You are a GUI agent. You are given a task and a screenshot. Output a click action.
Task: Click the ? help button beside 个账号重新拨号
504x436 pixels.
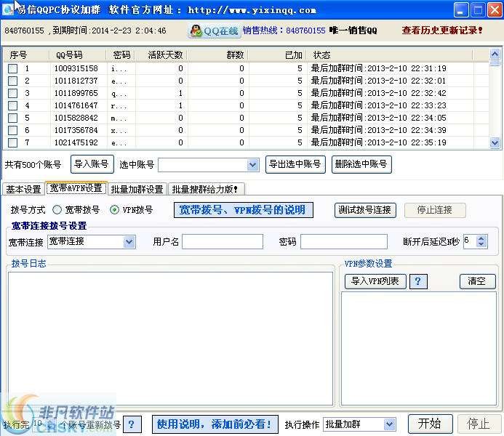pos(132,425)
